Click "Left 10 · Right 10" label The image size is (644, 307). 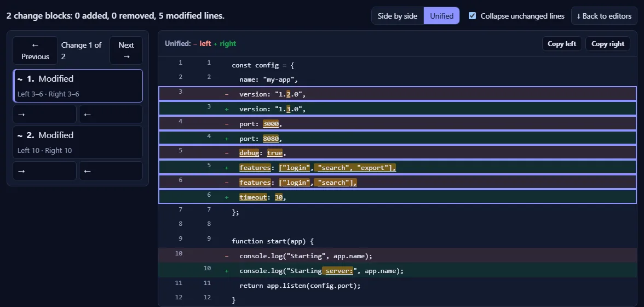pyautogui.click(x=45, y=150)
